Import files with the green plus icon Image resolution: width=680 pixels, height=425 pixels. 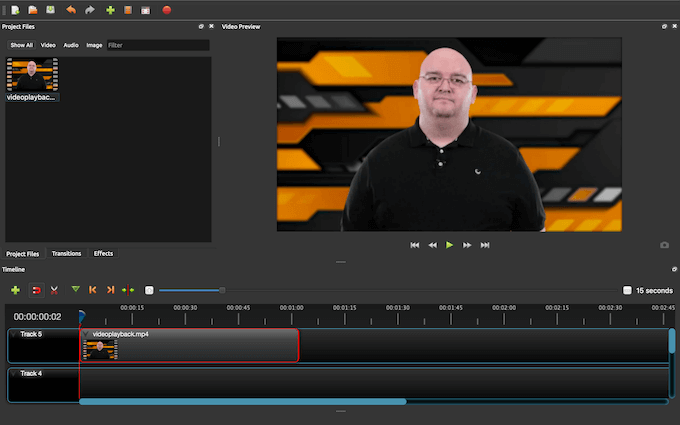tap(110, 9)
